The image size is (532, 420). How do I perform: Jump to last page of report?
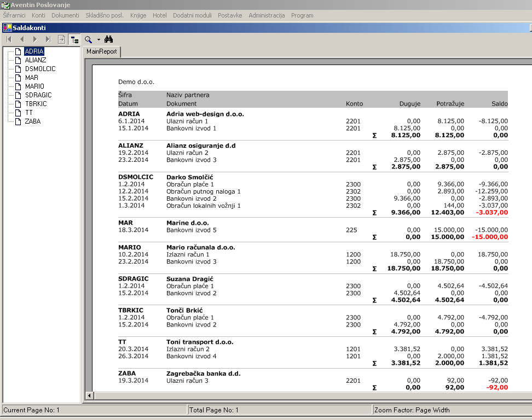[x=48, y=39]
